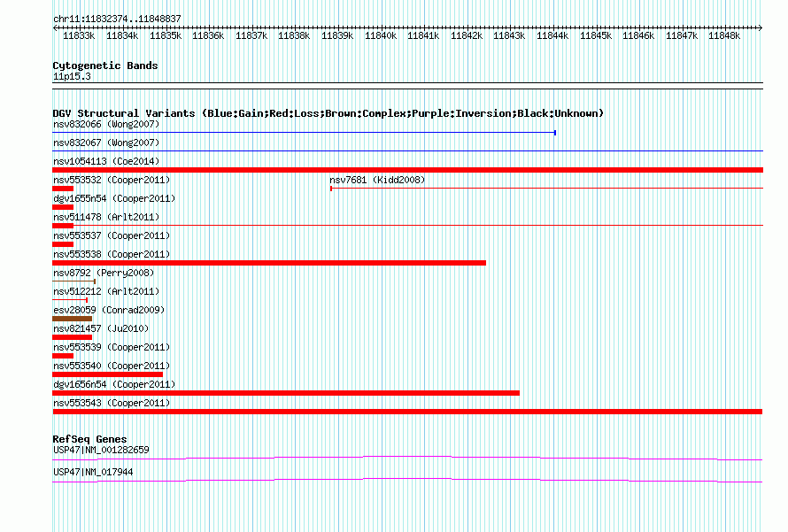The height and width of the screenshot is (532, 788).
Task: Click the esv28059 (Conrad2009) label
Action: (x=109, y=310)
